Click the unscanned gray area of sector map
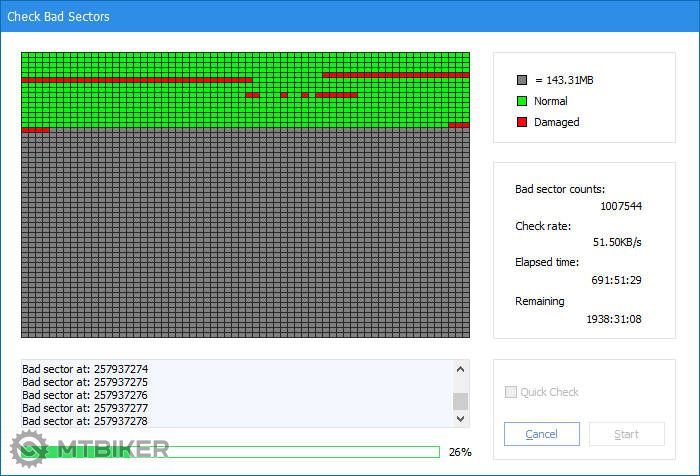The image size is (700, 476). coord(245,240)
